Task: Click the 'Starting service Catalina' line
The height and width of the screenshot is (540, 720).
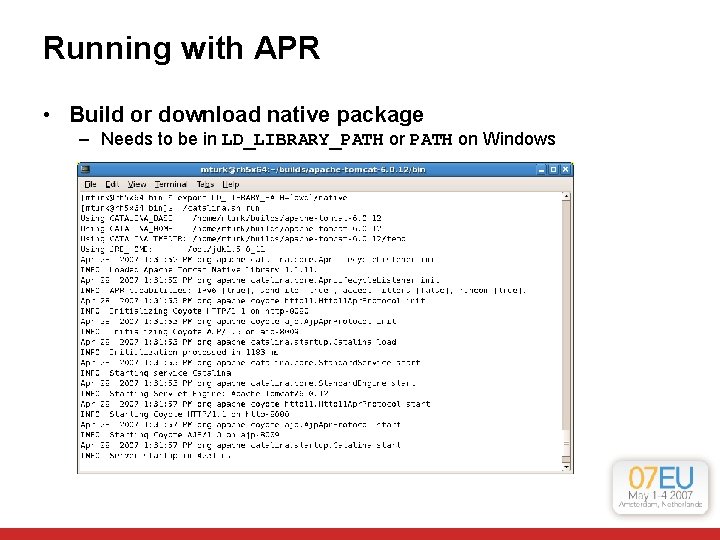Action: tap(156, 373)
